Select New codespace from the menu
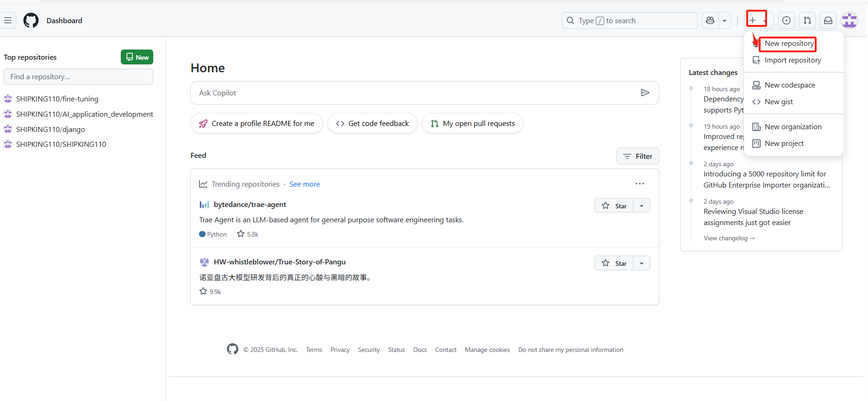Viewport: 868px width, 401px height. tap(790, 85)
